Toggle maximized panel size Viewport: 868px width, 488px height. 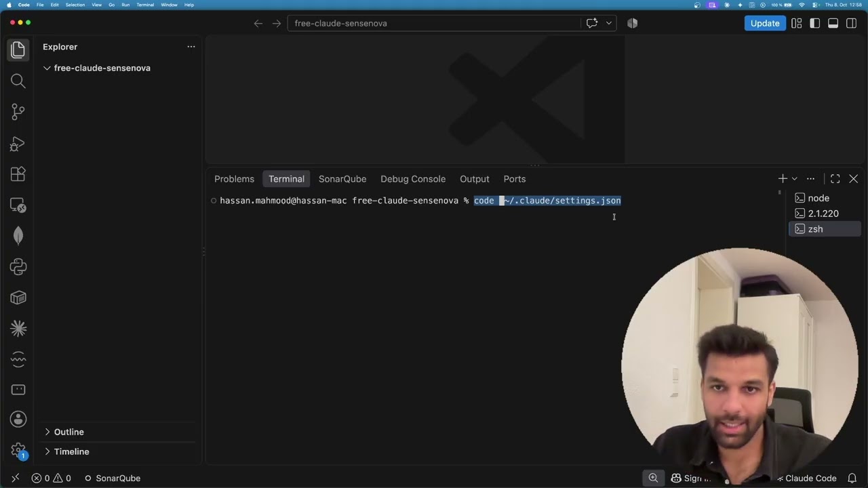(835, 179)
